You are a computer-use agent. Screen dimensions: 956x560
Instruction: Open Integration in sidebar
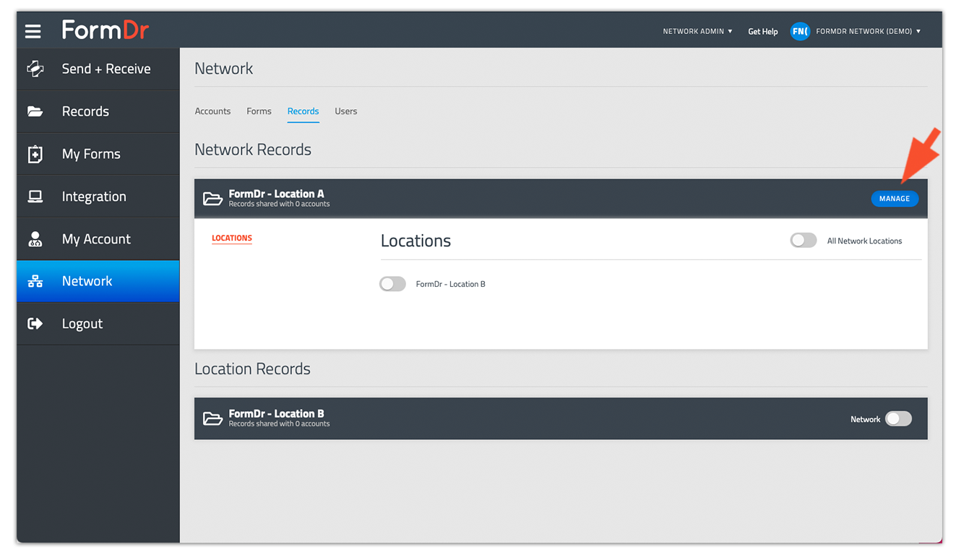point(98,197)
